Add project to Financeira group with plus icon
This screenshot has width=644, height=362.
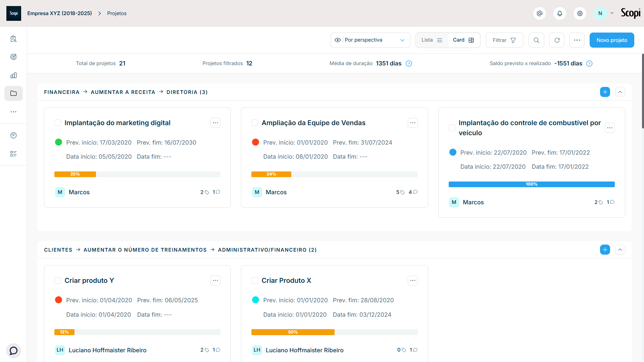(605, 92)
